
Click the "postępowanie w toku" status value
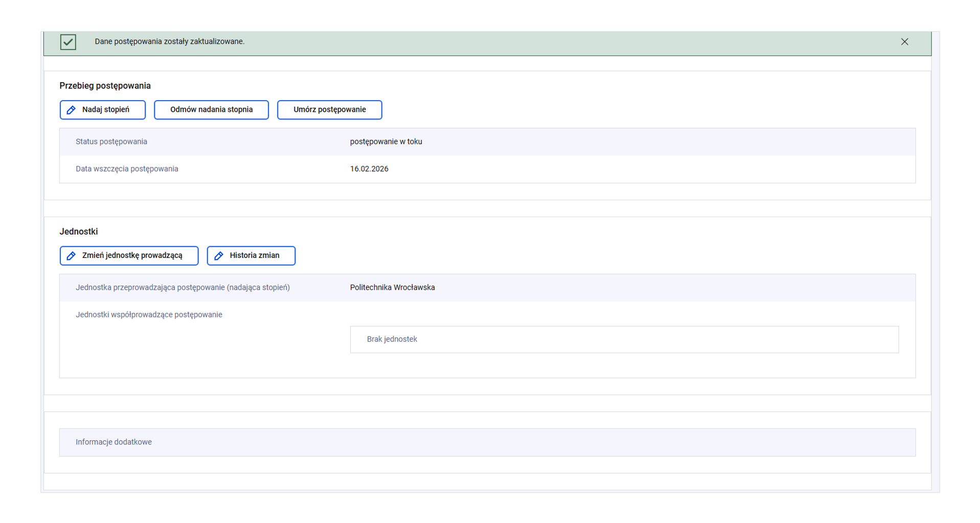click(386, 142)
